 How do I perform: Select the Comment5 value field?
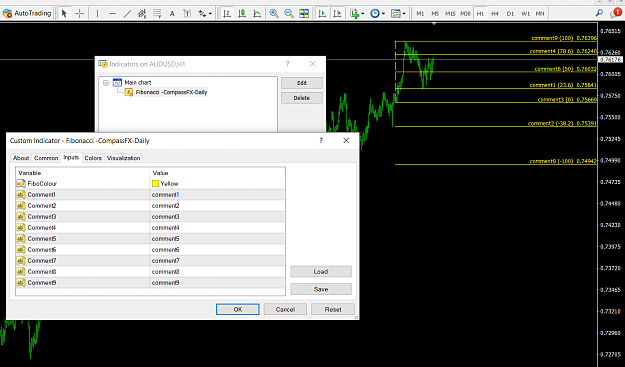coord(218,239)
